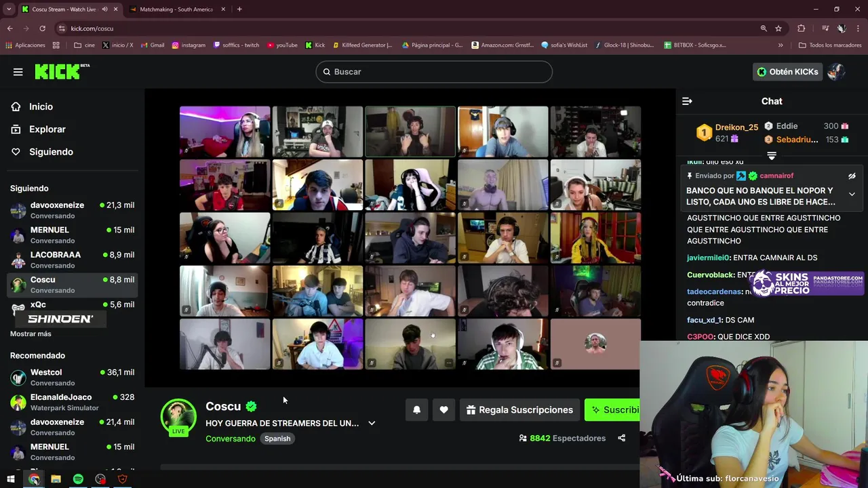The width and height of the screenshot is (868, 488).
Task: Hide the pinned chat message
Action: (852, 176)
